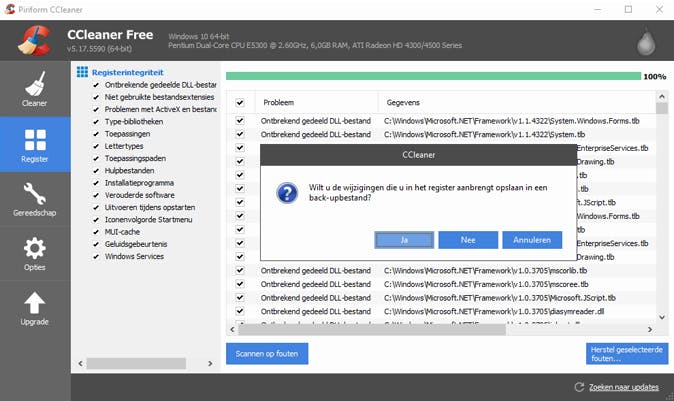674x401 pixels.
Task: Toggle Installatieprogramma option
Action: (96, 183)
